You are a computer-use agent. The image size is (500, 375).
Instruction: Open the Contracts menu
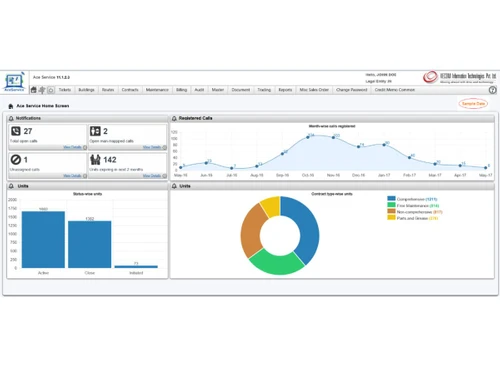click(130, 90)
